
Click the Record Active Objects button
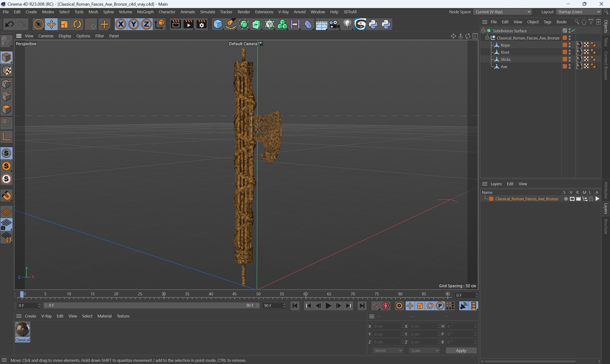[x=375, y=306]
